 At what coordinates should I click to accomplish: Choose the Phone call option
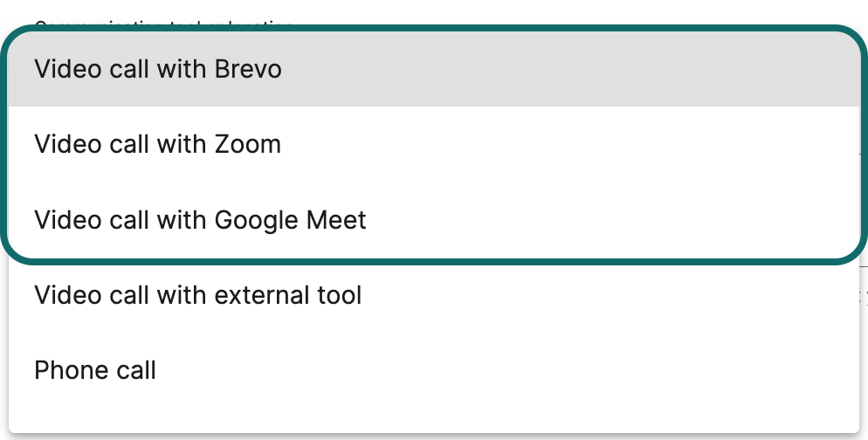click(95, 370)
